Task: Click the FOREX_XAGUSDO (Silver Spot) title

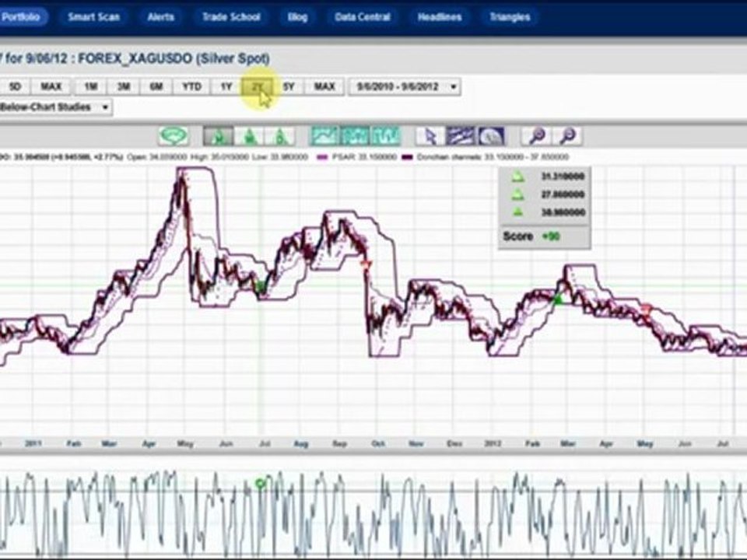Action: pos(174,58)
